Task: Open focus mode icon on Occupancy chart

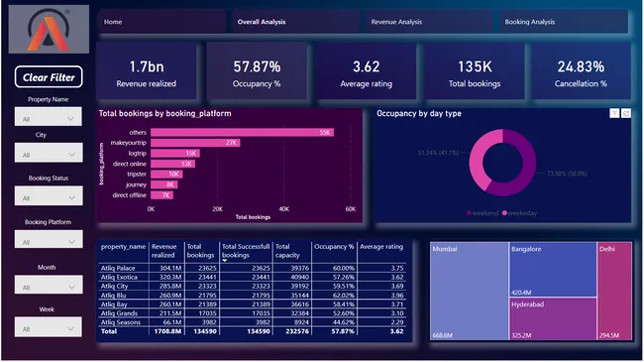Action: coord(626,113)
